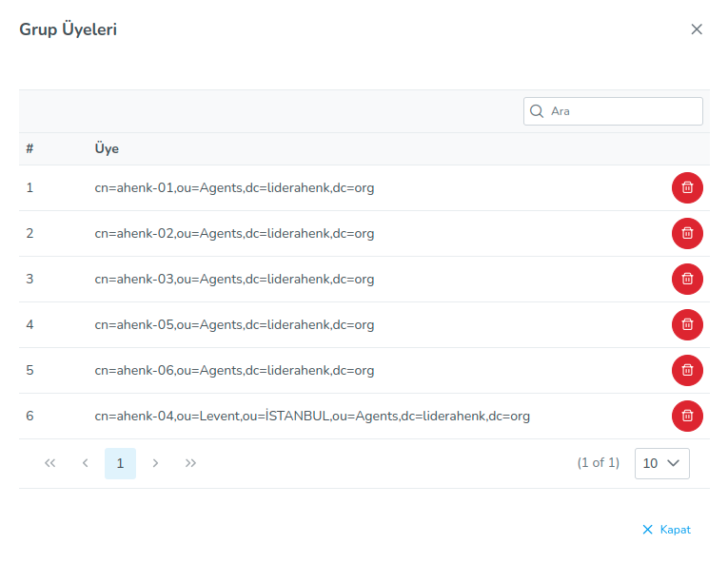Select the row for cn=ahenk-01 member
This screenshot has height=563, width=728.
pyautogui.click(x=234, y=188)
